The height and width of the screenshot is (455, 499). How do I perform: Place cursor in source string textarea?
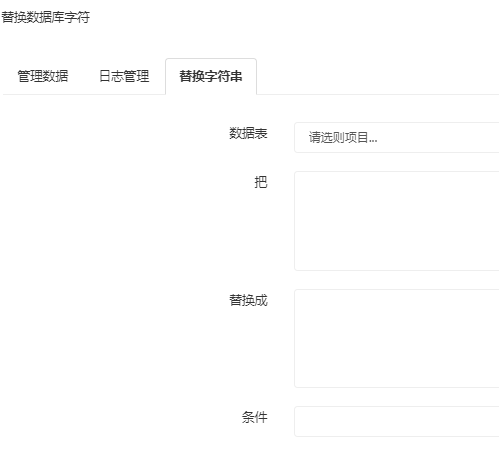tap(397, 221)
